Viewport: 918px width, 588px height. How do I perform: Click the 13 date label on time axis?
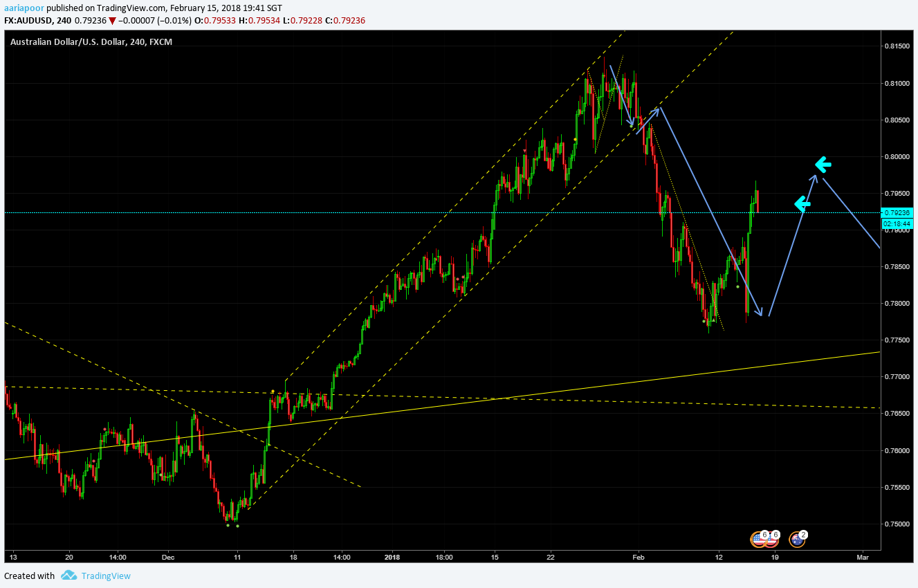click(x=13, y=556)
